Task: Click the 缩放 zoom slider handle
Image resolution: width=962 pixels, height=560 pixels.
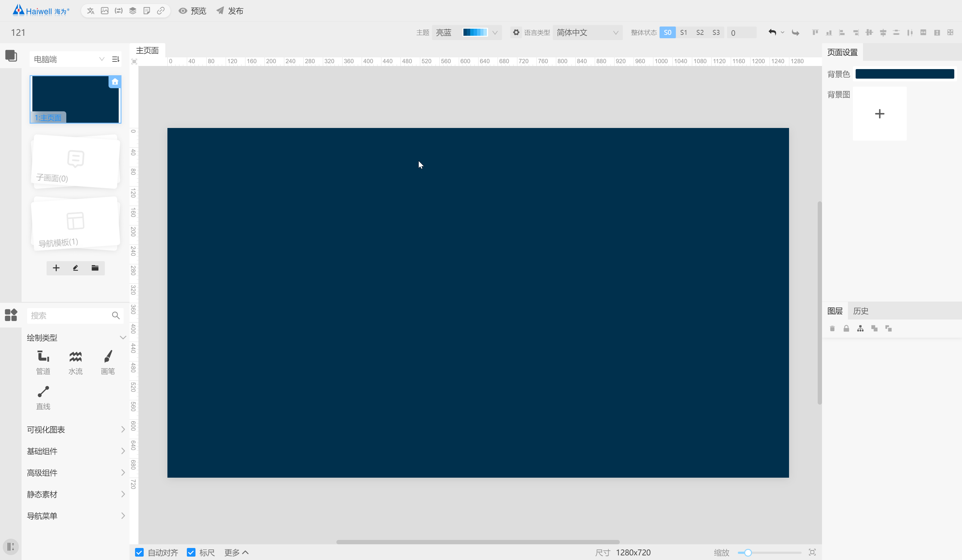Action: tap(748, 552)
